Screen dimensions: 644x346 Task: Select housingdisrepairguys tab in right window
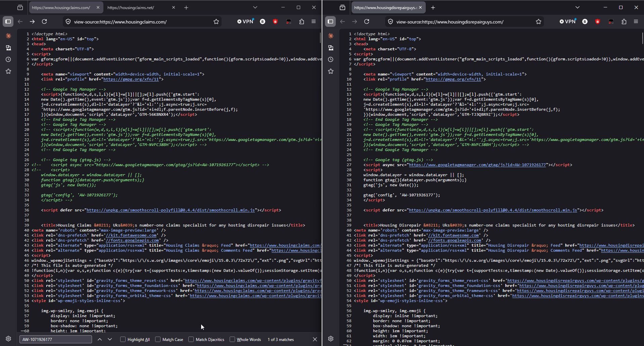tap(385, 7)
